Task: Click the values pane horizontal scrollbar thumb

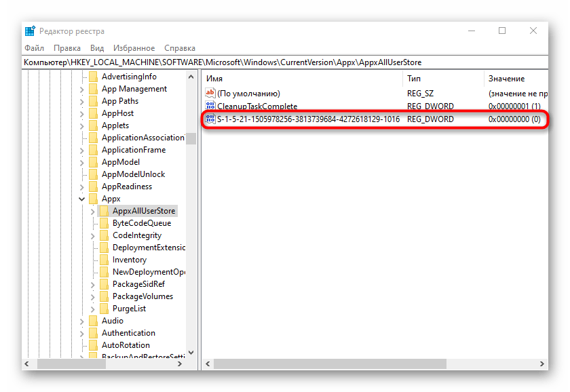Action: [330, 364]
